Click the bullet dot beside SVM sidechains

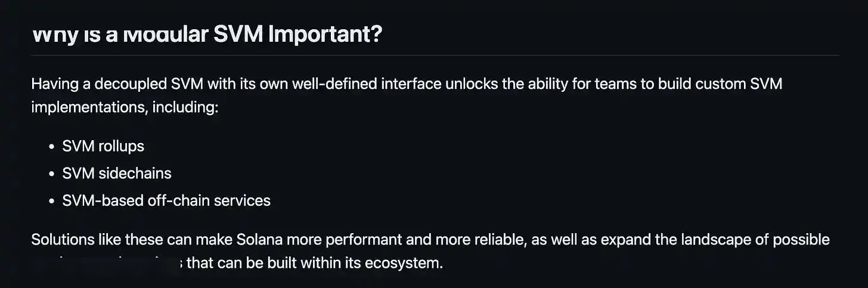[52, 174]
